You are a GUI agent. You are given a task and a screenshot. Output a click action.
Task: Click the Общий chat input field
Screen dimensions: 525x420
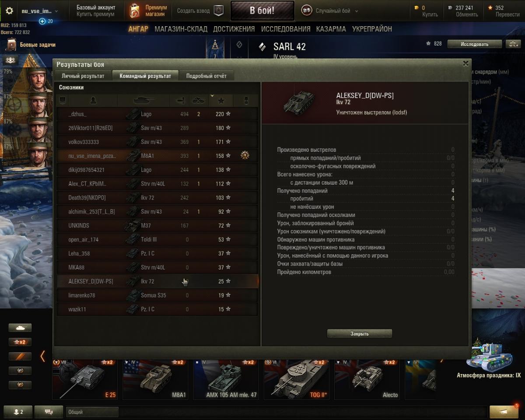pos(92,412)
